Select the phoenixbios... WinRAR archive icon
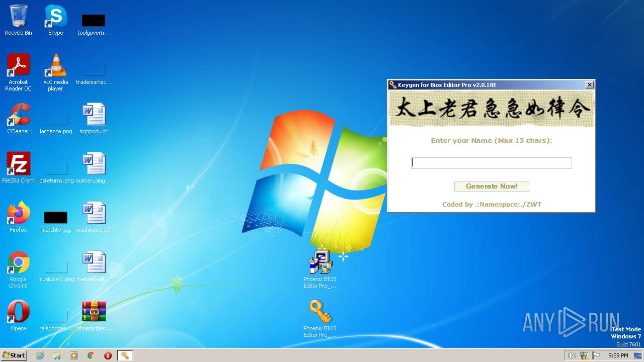 tap(94, 315)
